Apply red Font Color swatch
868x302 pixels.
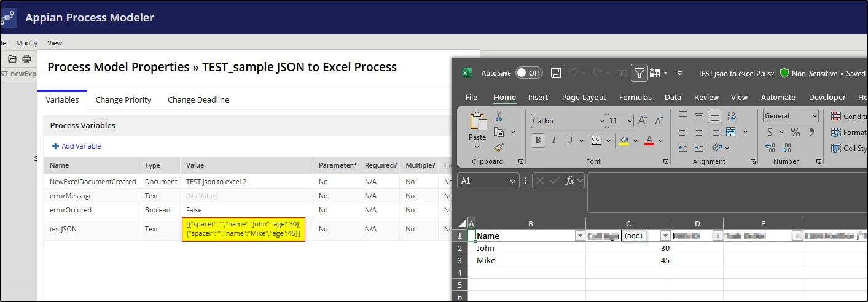click(650, 141)
